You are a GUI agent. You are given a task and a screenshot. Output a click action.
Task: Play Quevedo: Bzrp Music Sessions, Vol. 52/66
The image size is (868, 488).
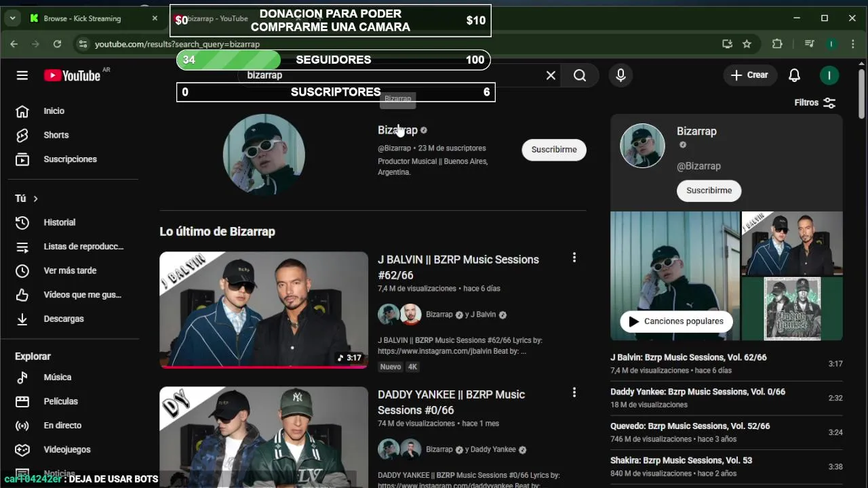point(726,432)
